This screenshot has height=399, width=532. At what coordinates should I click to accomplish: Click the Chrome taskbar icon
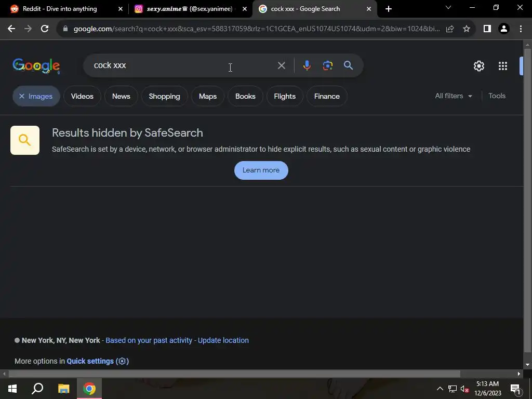click(89, 389)
